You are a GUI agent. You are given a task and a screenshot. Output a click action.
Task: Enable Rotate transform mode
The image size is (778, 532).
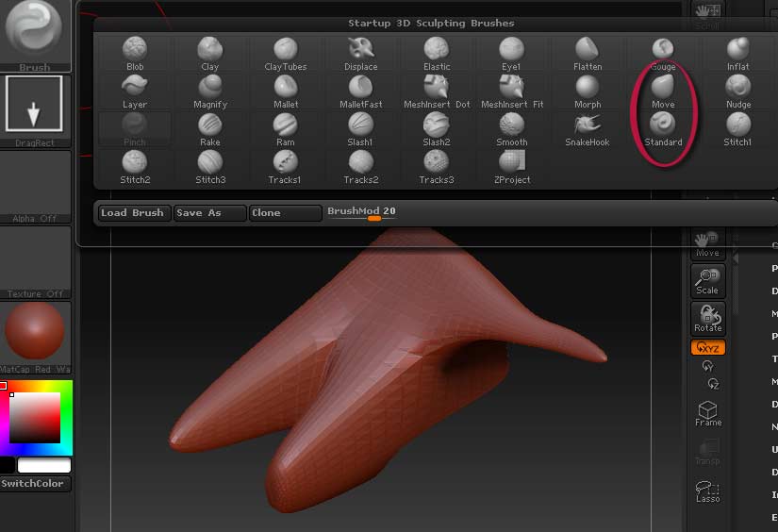[707, 318]
